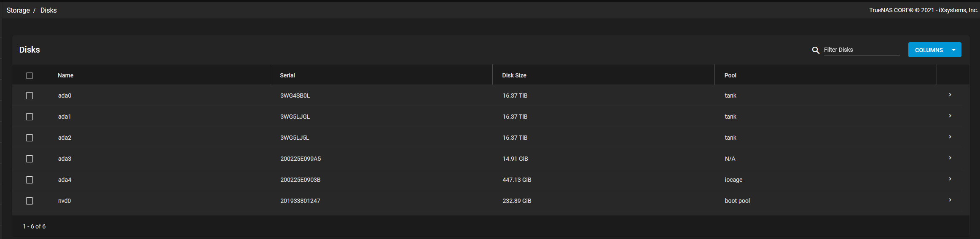The height and width of the screenshot is (239, 980).
Task: Click the search magnifier icon
Action: (x=816, y=50)
